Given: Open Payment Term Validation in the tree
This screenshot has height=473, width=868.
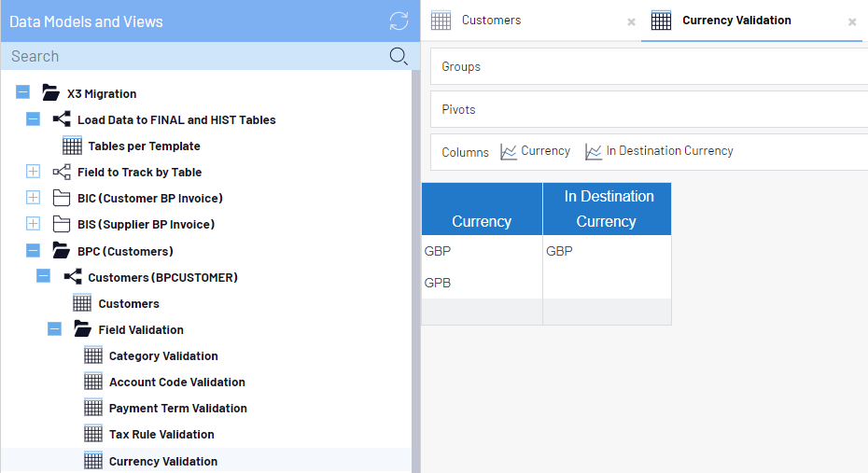Looking at the screenshot, I should tap(177, 408).
